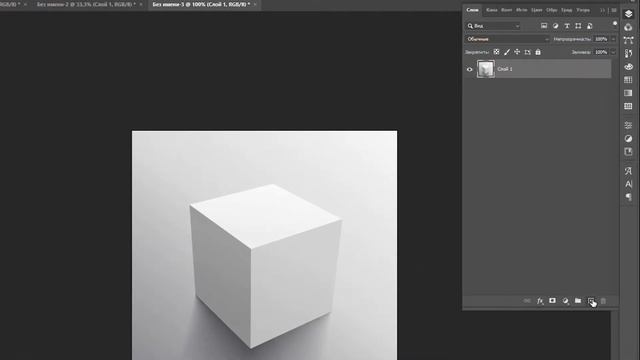
Task: Click the opacity 100% value field
Action: (x=601, y=39)
